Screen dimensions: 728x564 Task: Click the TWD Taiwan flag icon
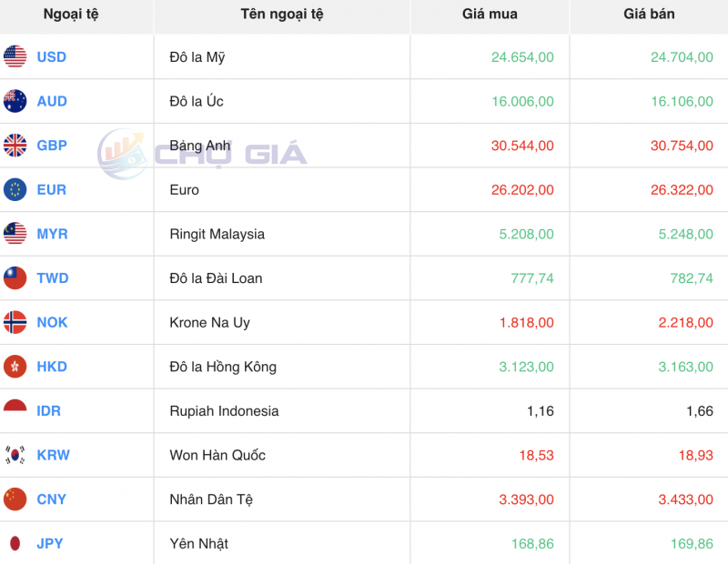15,278
